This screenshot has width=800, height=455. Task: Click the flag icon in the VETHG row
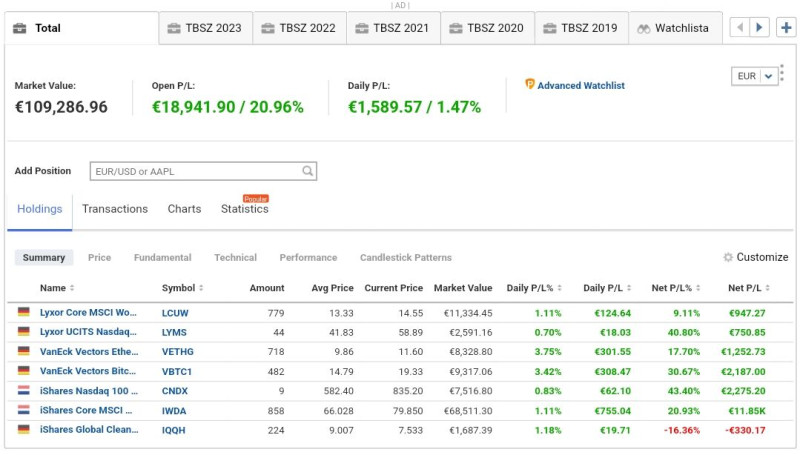point(23,351)
